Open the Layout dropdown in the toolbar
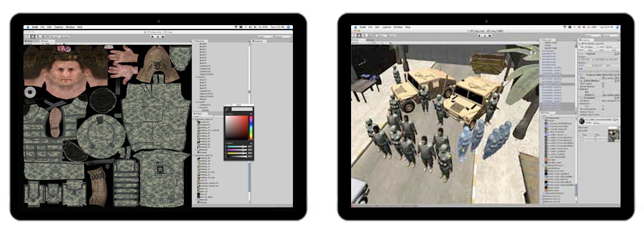This screenshot has height=237, width=644. [x=282, y=37]
